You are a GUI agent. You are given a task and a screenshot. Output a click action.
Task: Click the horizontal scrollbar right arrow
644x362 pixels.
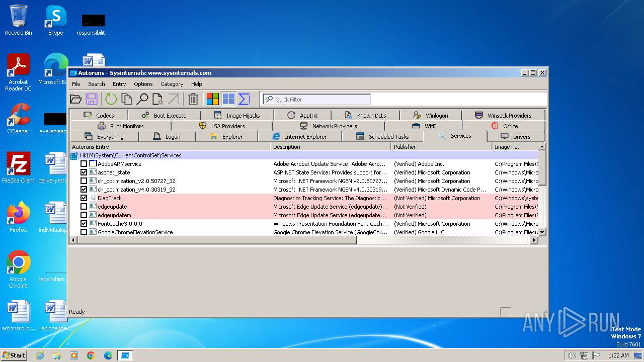(x=534, y=240)
